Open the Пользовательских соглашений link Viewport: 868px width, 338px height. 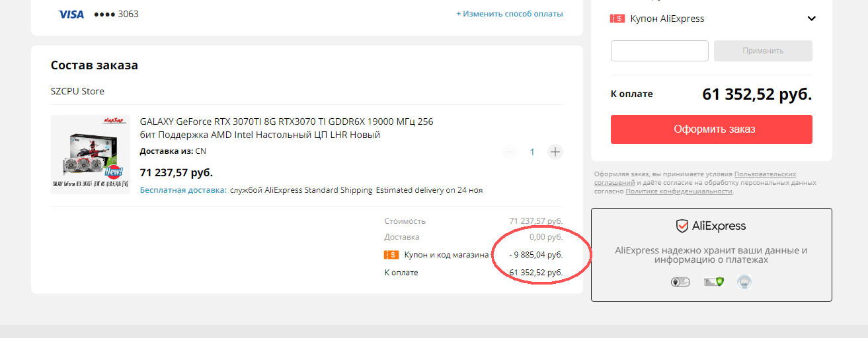coord(695,178)
